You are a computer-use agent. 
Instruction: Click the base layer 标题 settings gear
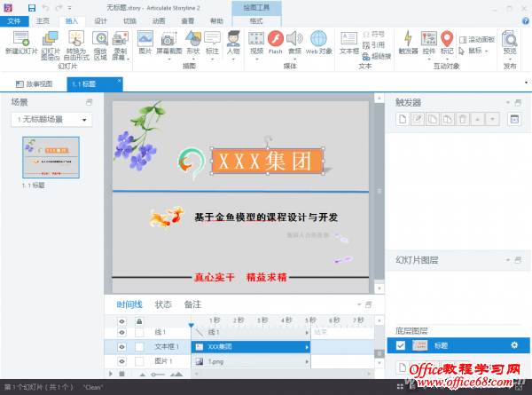click(514, 345)
